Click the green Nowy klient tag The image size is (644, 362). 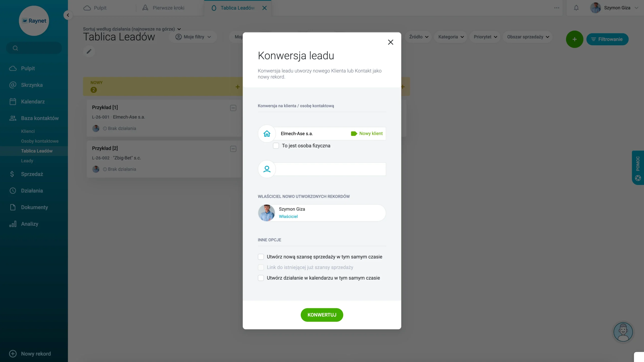click(367, 134)
